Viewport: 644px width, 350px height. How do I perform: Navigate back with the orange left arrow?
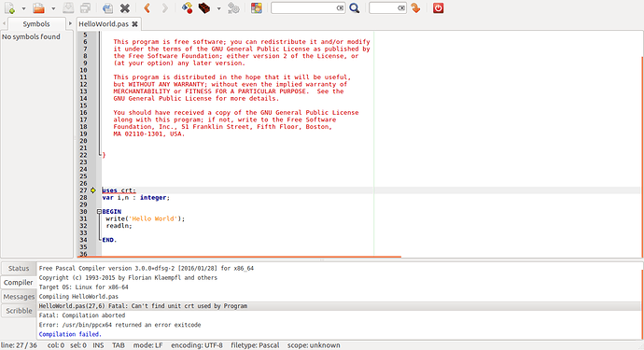[x=147, y=8]
